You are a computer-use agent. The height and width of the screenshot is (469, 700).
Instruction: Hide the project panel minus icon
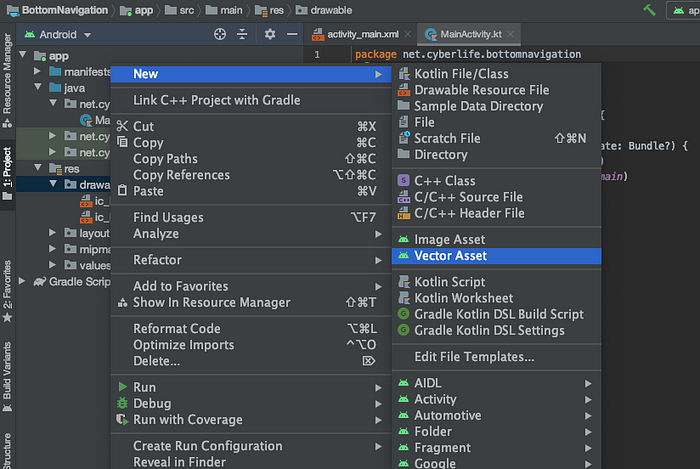click(x=292, y=34)
